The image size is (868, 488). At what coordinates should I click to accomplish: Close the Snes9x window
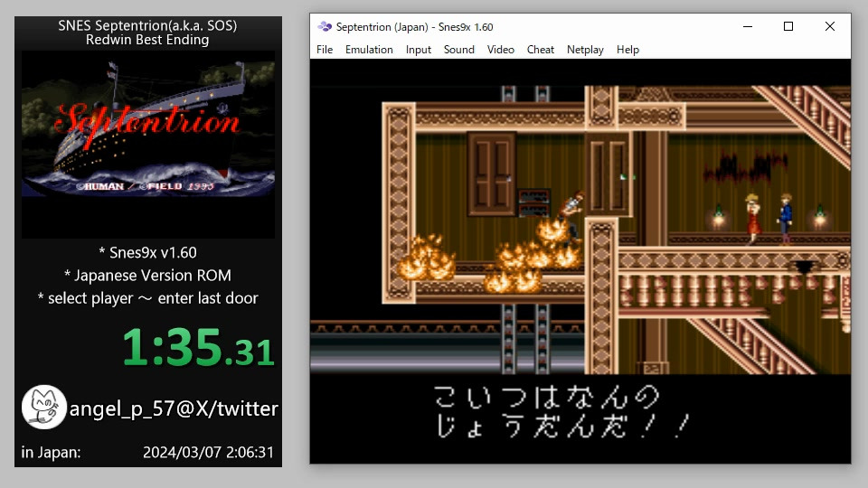pos(830,26)
